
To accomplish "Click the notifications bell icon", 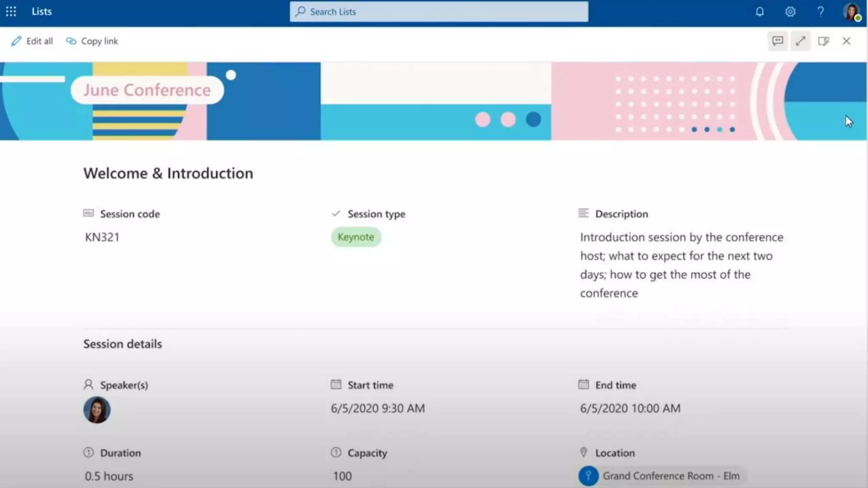I will click(x=759, y=11).
